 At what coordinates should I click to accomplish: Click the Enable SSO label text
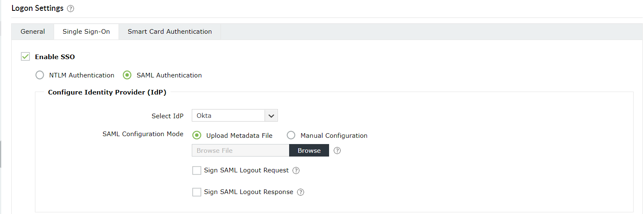(x=55, y=57)
